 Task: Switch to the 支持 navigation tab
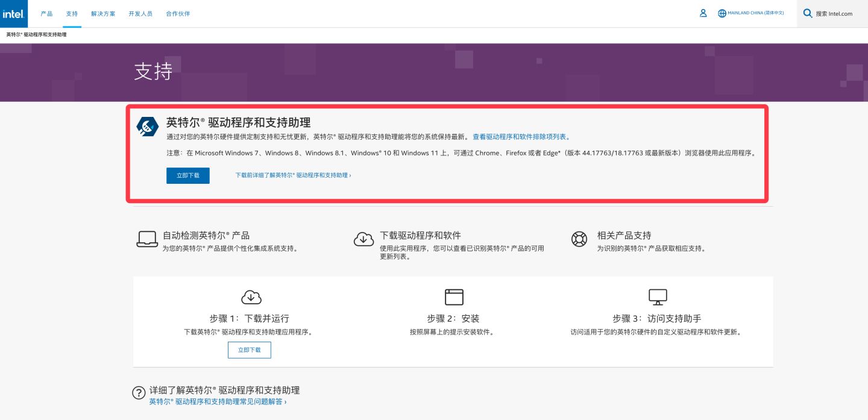72,13
